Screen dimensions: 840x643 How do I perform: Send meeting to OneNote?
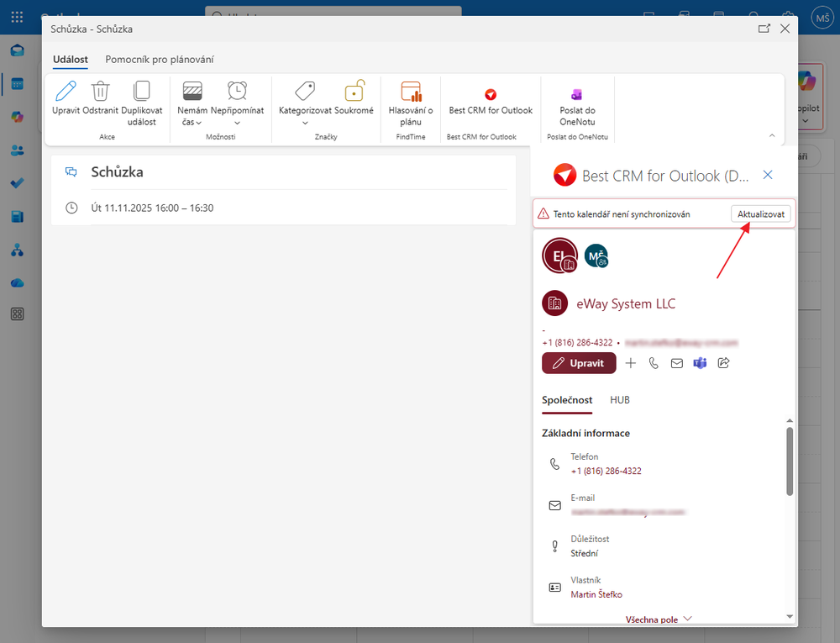tap(577, 95)
